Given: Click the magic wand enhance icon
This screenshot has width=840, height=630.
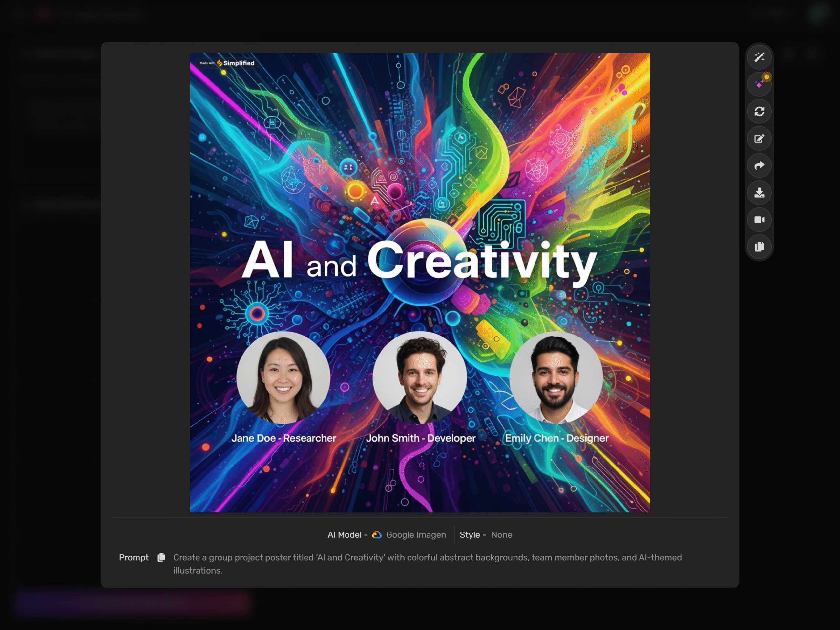Looking at the screenshot, I should coord(759,57).
